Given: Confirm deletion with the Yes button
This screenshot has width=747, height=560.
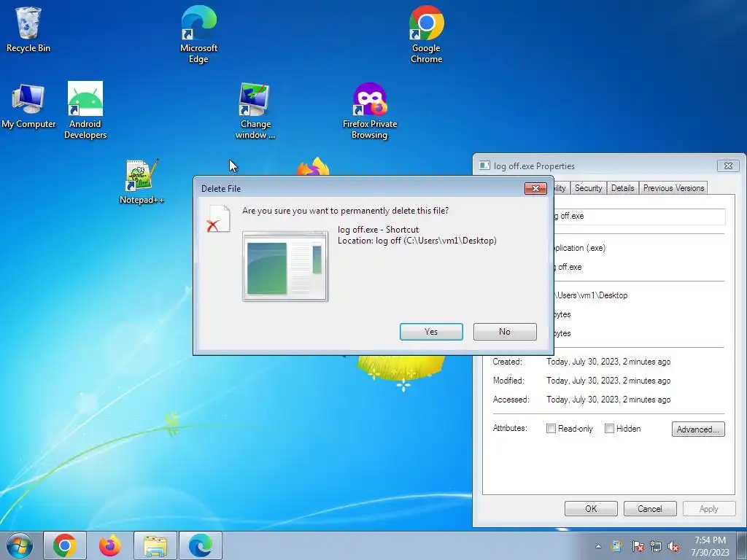Looking at the screenshot, I should [431, 332].
